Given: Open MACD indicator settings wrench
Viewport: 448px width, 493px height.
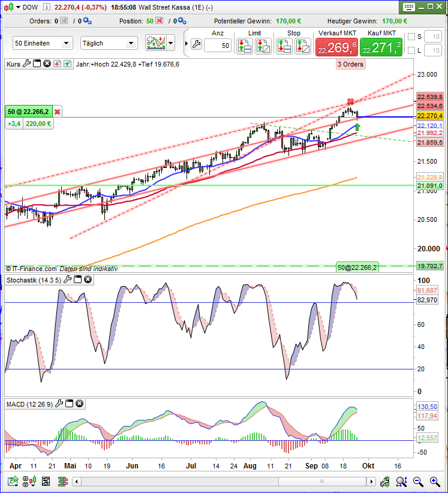Looking at the screenshot, I should (x=59, y=404).
